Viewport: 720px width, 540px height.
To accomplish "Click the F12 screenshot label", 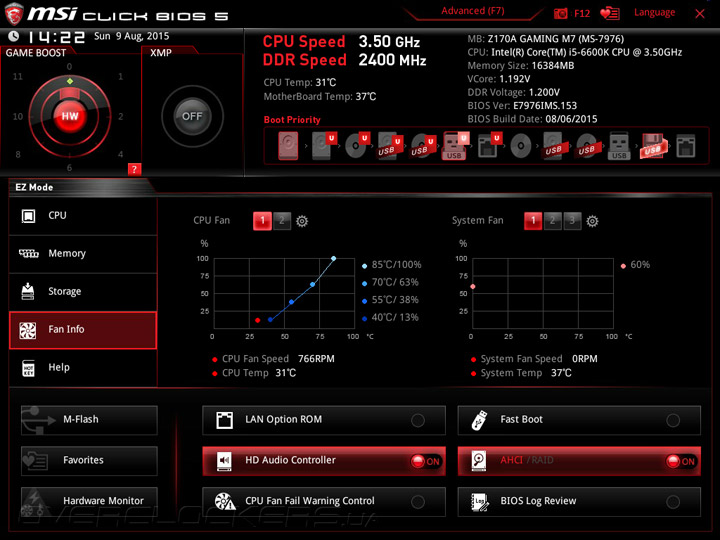I will [582, 13].
